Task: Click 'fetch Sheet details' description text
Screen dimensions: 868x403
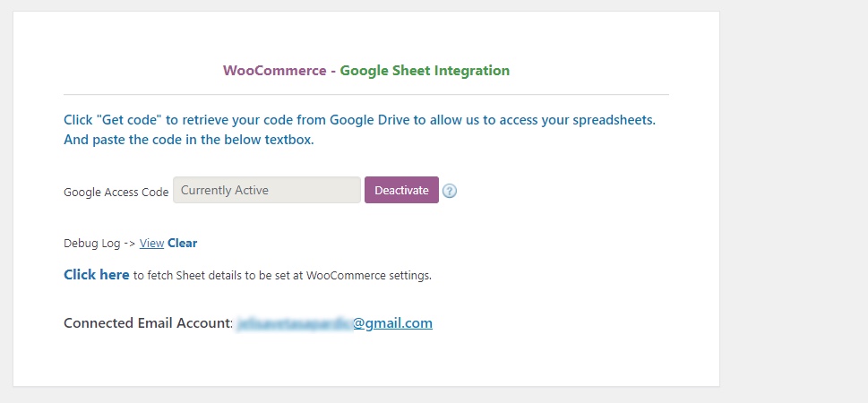Action: tap(282, 275)
